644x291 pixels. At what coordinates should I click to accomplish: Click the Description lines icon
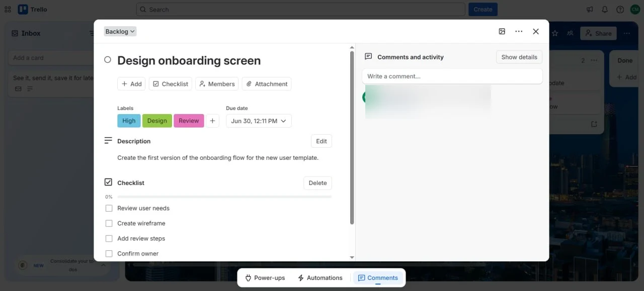(108, 141)
